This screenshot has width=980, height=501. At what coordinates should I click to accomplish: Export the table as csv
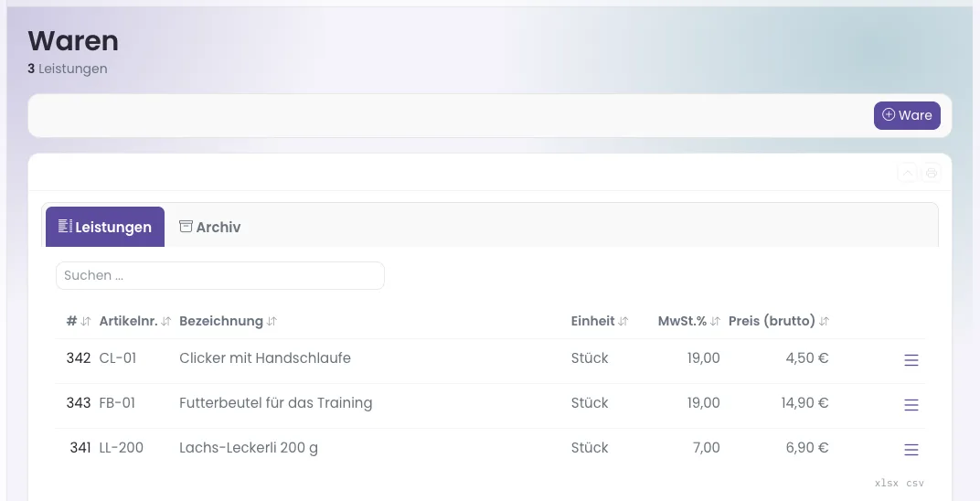(915, 483)
